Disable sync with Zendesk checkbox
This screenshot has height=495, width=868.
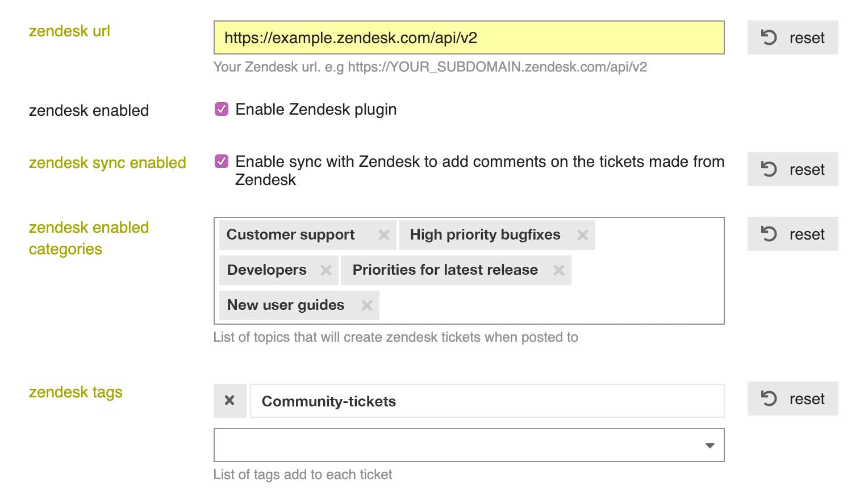222,161
